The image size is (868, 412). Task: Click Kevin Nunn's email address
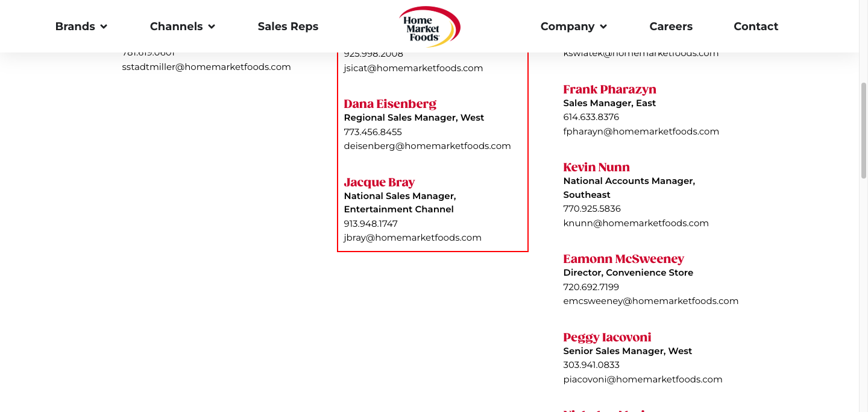pos(635,223)
